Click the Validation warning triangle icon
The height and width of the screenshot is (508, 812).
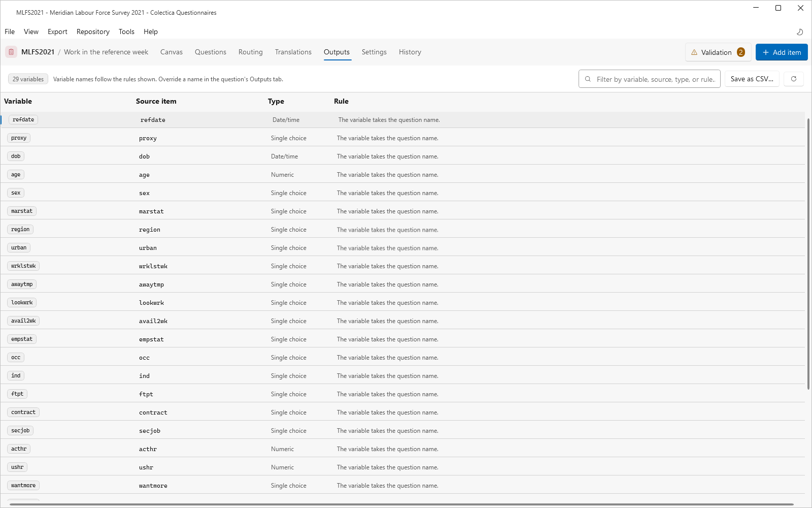pos(694,52)
